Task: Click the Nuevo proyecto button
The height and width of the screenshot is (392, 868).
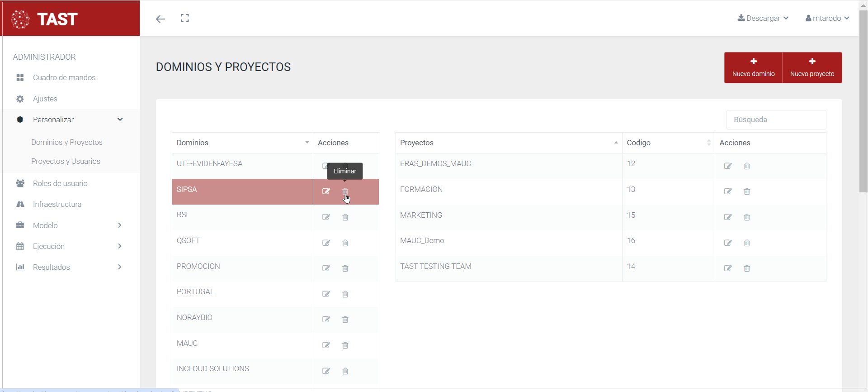Action: pos(812,67)
